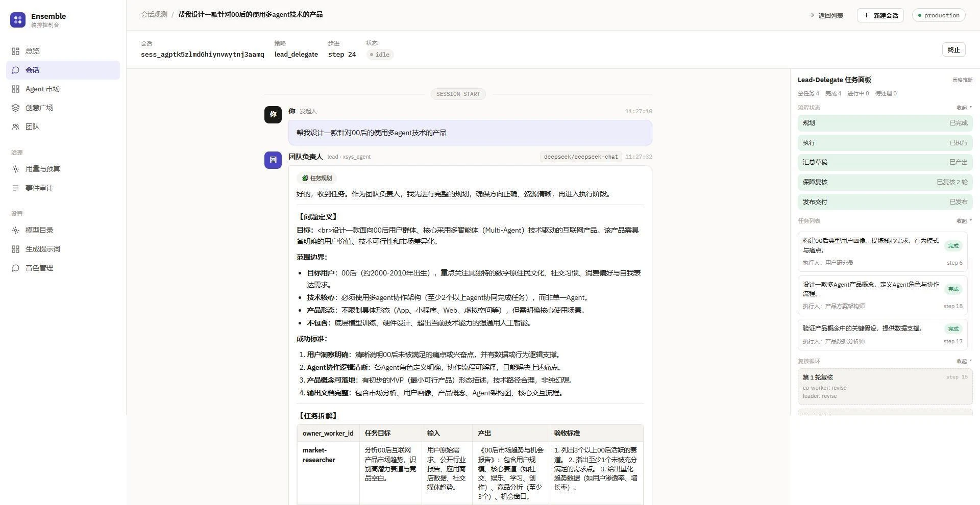
Task: Open task card 设计一款多Agent产品概念
Action: [883, 295]
